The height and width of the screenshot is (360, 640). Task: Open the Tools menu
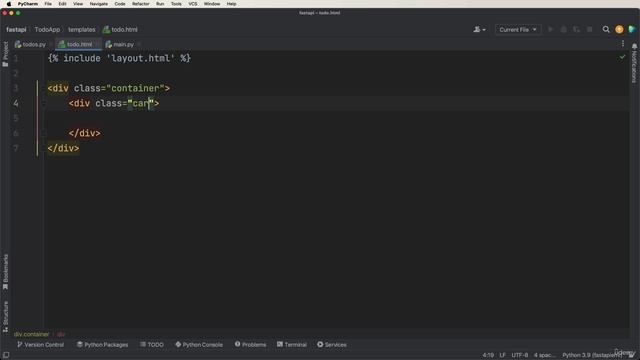[x=176, y=4]
